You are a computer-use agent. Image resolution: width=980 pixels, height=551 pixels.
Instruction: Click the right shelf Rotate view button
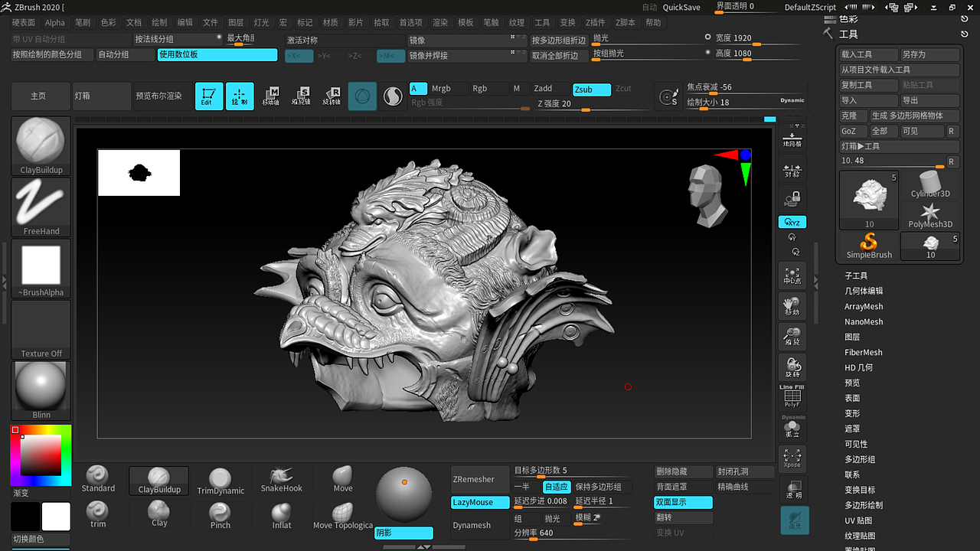792,367
